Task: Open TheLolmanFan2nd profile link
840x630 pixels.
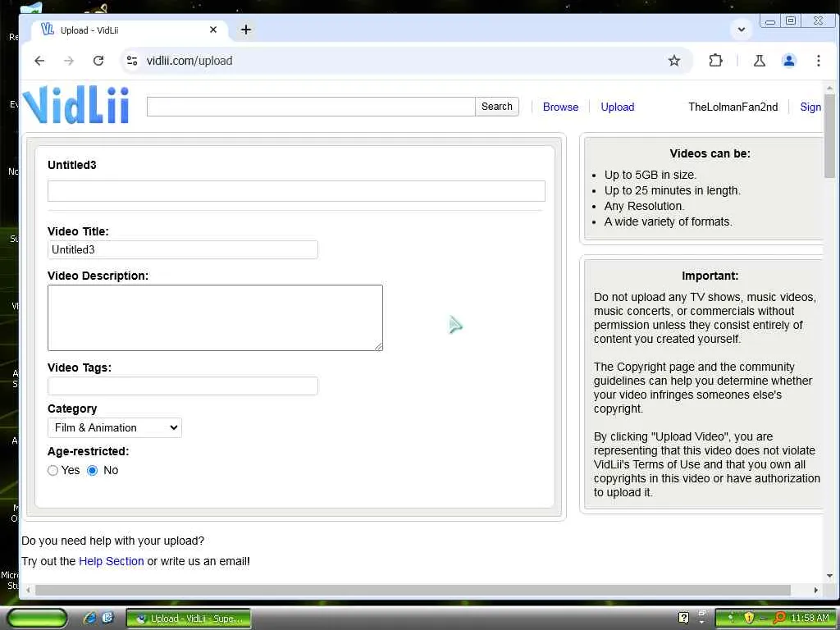Action: pyautogui.click(x=733, y=107)
